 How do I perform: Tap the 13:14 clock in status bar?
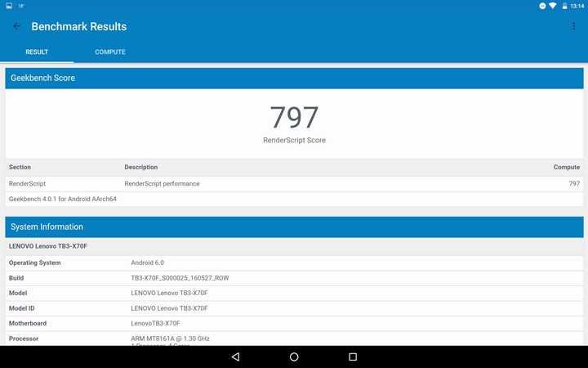(x=577, y=6)
